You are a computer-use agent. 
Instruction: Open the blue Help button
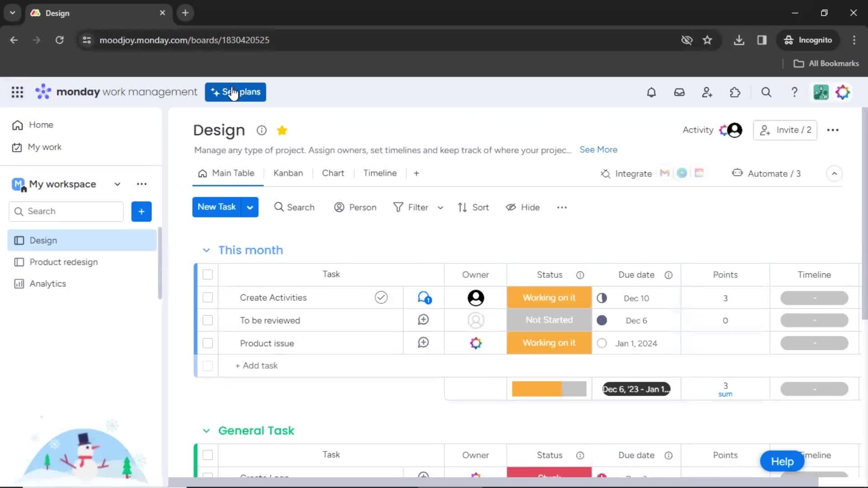click(782, 461)
